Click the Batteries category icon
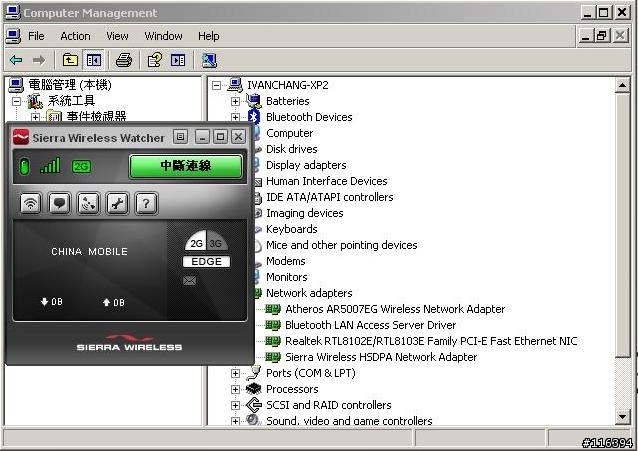 (254, 101)
